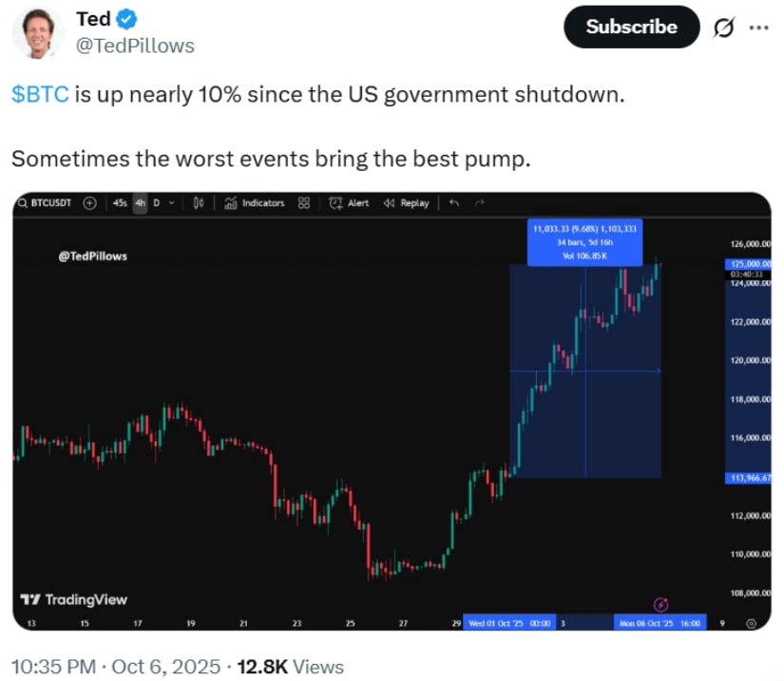Open chart settings gear icon
This screenshot has width=784, height=681.
[752, 623]
